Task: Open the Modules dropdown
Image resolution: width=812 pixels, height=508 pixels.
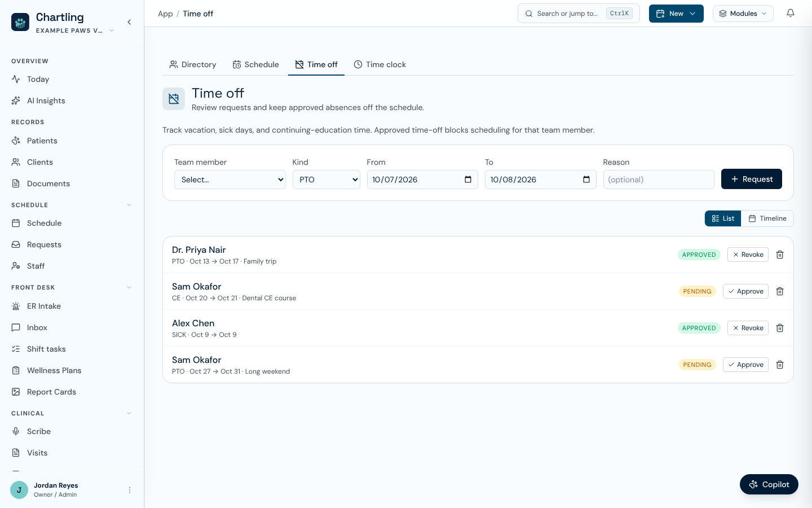Action: coord(743,14)
